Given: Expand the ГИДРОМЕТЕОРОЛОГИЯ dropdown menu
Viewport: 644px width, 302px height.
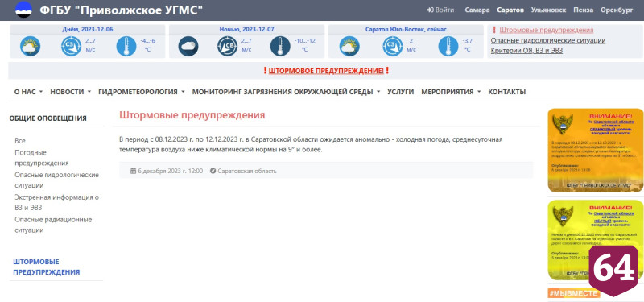Looking at the screenshot, I should pos(142,92).
